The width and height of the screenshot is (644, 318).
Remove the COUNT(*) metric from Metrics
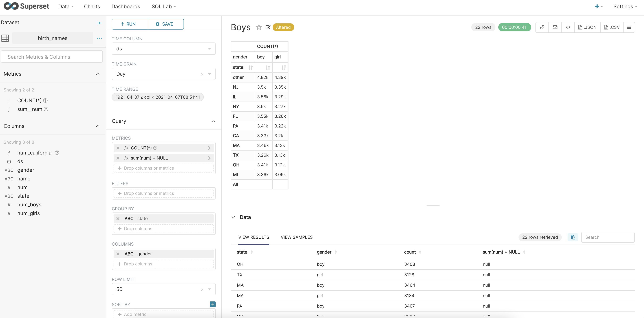(x=118, y=148)
